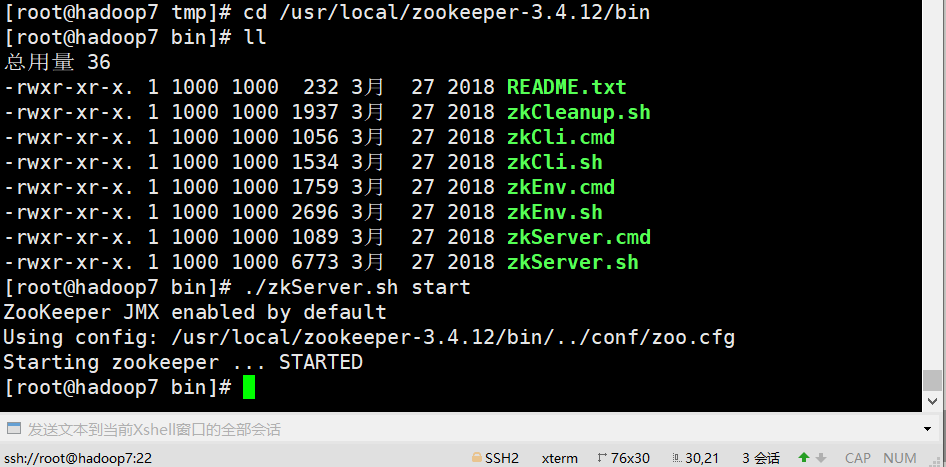Click ZooKeeper JMX enabled by default line

tap(195, 313)
